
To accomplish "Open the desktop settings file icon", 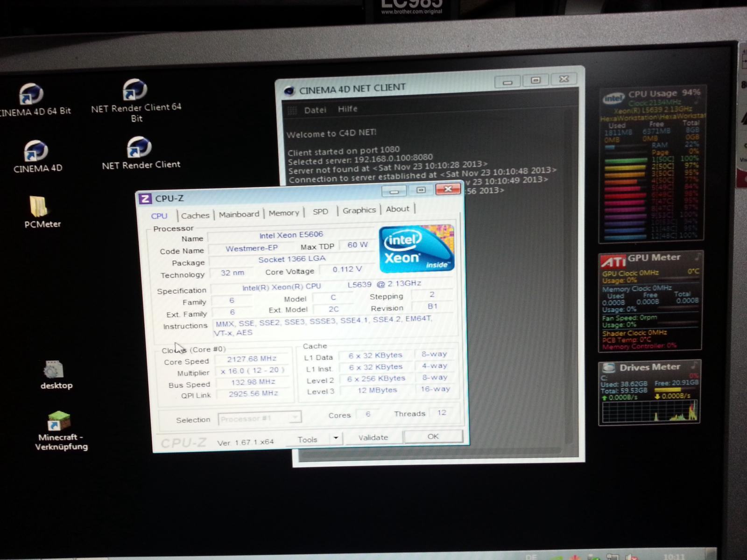I will coord(56,376).
